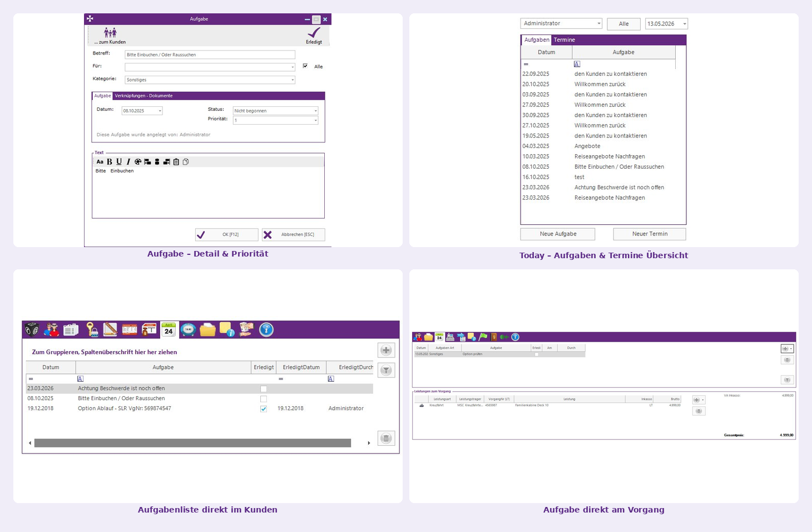Add a task with the plus button in the customer list

point(386,350)
